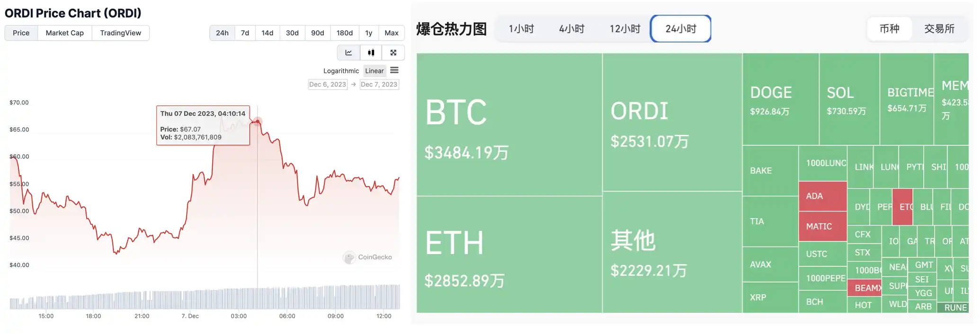The width and height of the screenshot is (980, 334).
Task: Choose the 1小时 liquidation timeframe
Action: tap(521, 29)
